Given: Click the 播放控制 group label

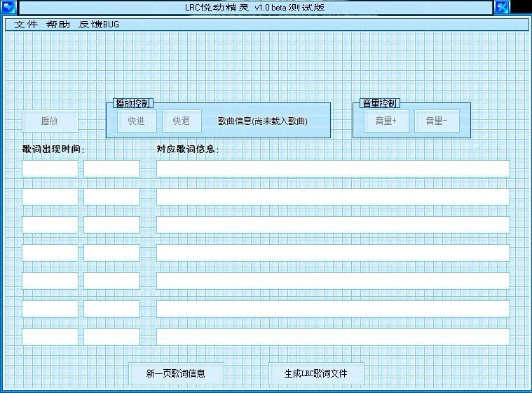Looking at the screenshot, I should pos(132,103).
